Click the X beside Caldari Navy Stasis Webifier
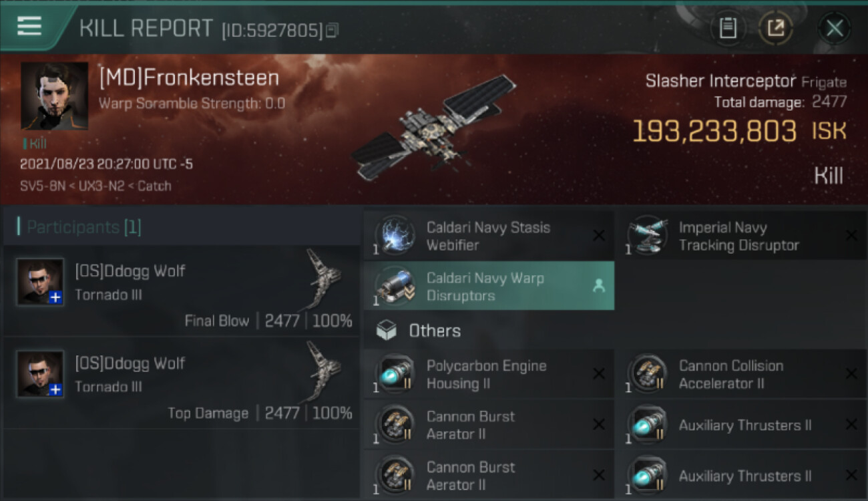868x501 pixels. click(599, 236)
